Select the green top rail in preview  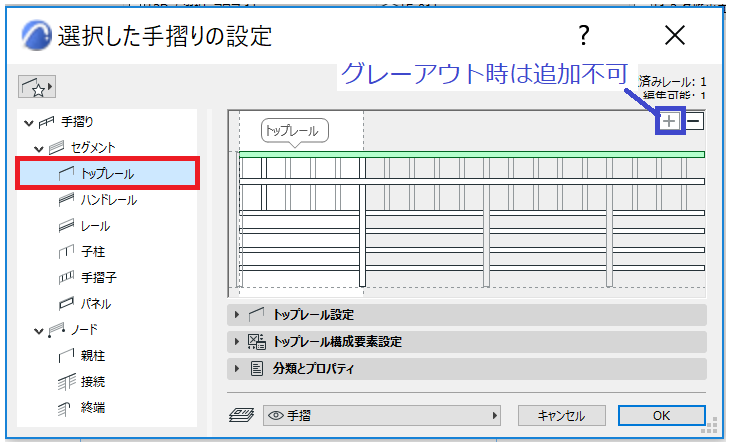[472, 154]
